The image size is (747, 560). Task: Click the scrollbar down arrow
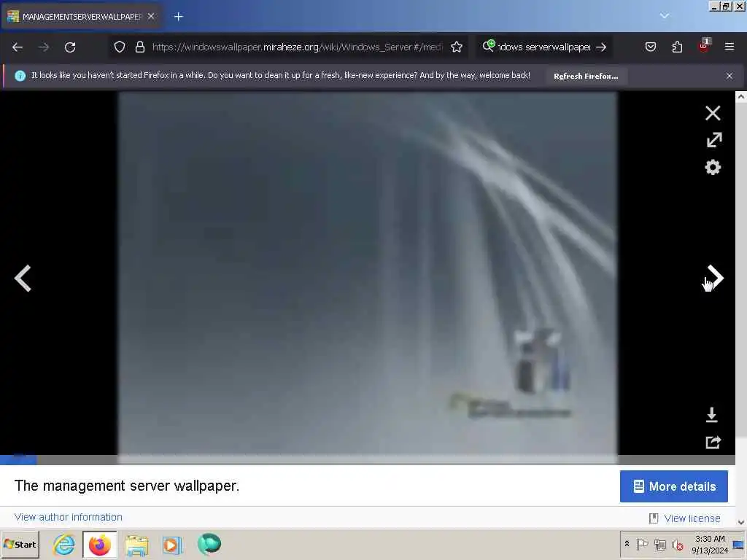coord(741,522)
